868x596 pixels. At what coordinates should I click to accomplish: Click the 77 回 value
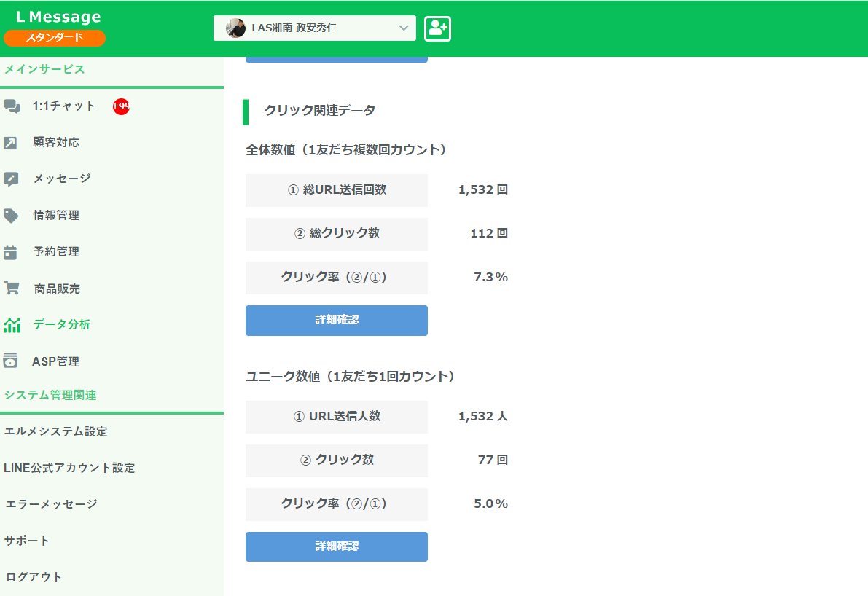point(493,460)
